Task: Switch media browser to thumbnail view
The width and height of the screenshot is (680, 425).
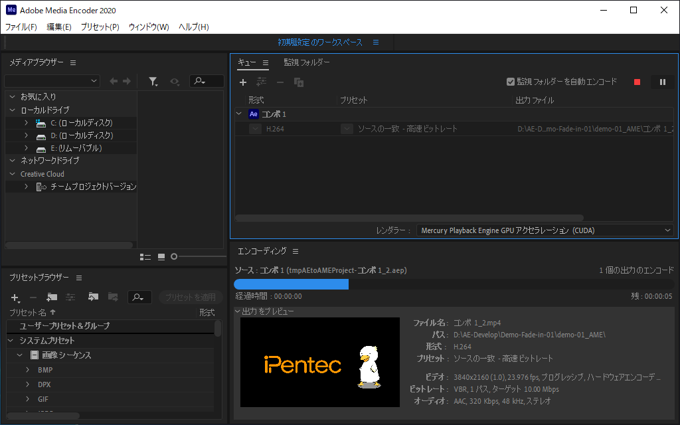Action: 161,257
